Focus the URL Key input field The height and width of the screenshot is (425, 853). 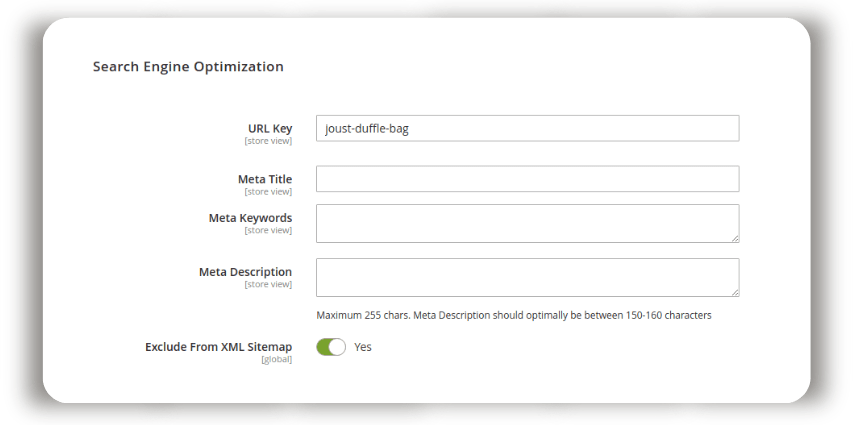click(527, 128)
